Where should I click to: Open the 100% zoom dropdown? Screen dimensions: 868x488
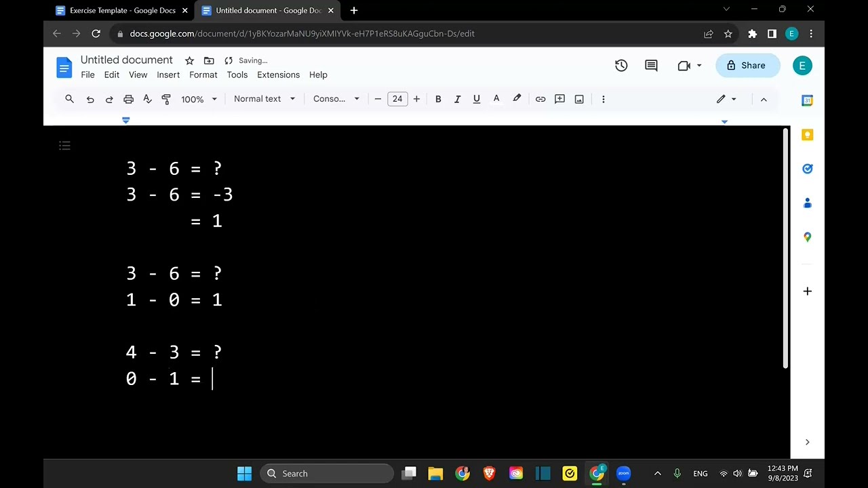pyautogui.click(x=199, y=99)
